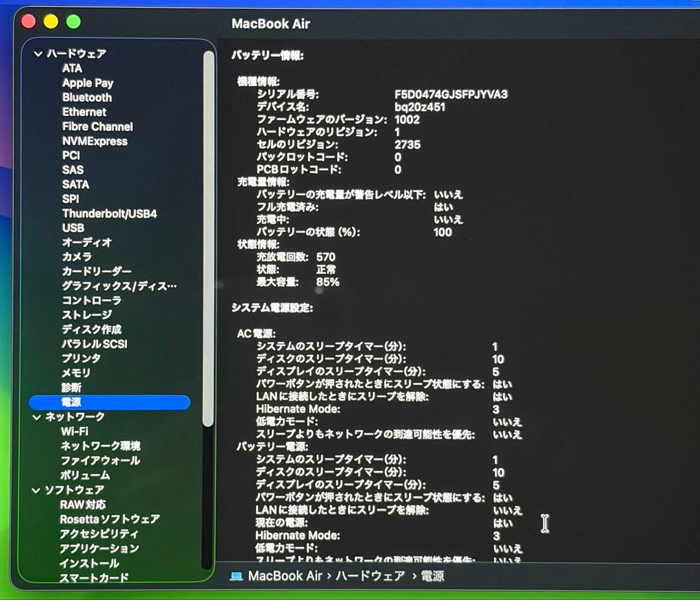
Task: Click the cycle count value 570
Action: pyautogui.click(x=325, y=257)
